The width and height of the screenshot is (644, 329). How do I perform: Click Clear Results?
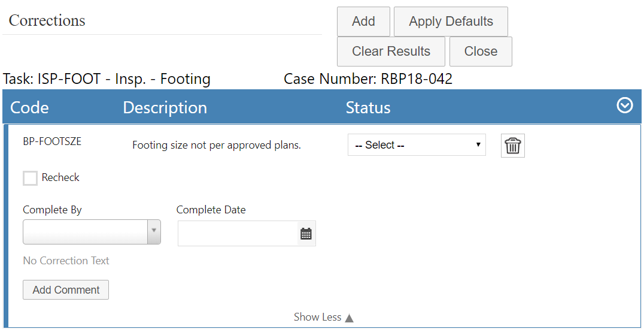click(x=391, y=52)
